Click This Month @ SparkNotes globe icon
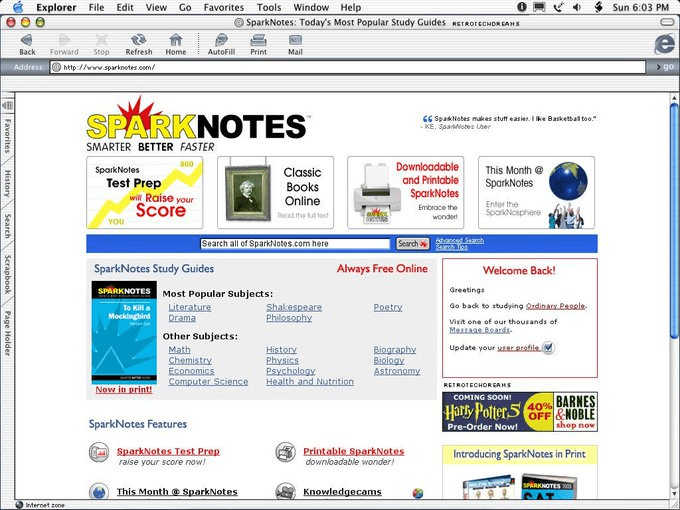Image resolution: width=680 pixels, height=510 pixels. [99, 492]
